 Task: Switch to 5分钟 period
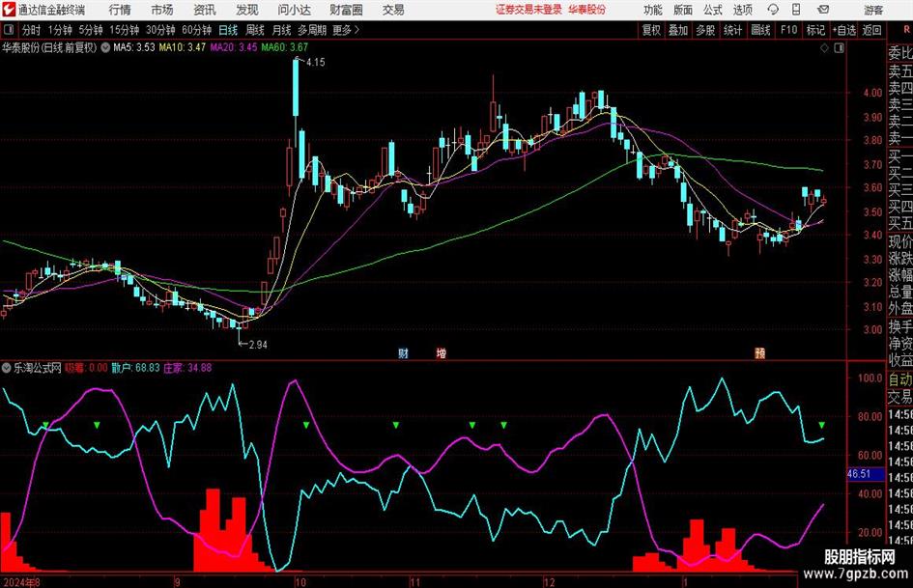(x=90, y=30)
